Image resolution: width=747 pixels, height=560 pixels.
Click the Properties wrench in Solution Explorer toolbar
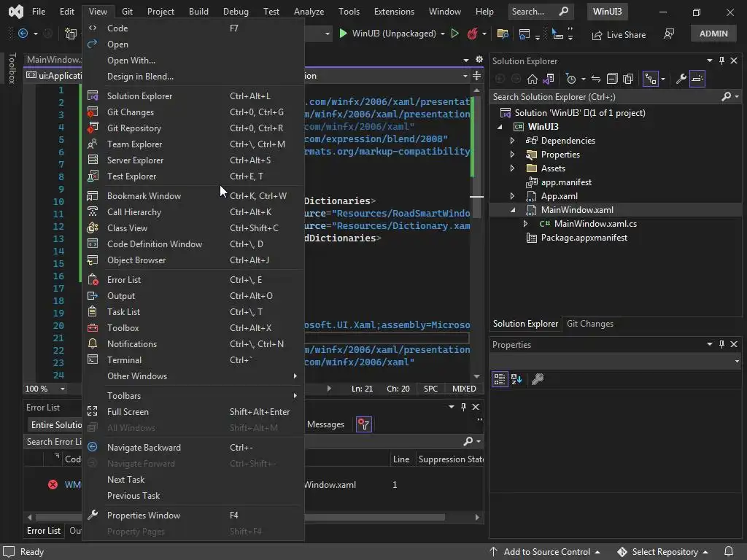click(681, 79)
